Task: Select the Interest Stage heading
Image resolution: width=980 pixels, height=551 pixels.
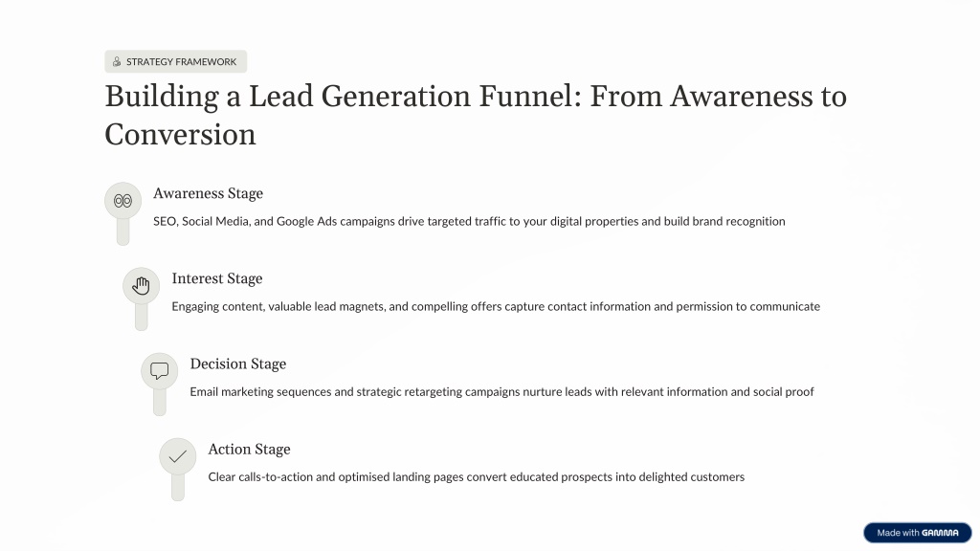Action: [x=217, y=278]
